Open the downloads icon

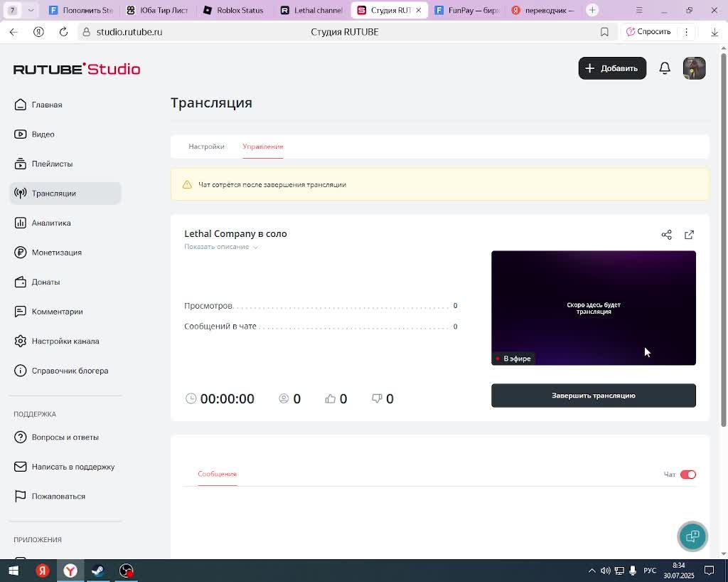[714, 32]
